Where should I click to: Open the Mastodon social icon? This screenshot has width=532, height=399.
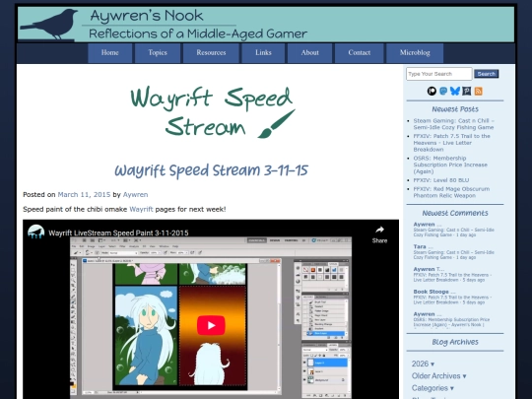[443, 91]
